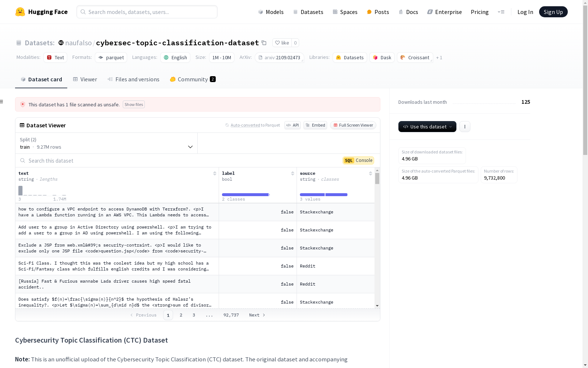Click the Auto-converted link

tap(245, 125)
